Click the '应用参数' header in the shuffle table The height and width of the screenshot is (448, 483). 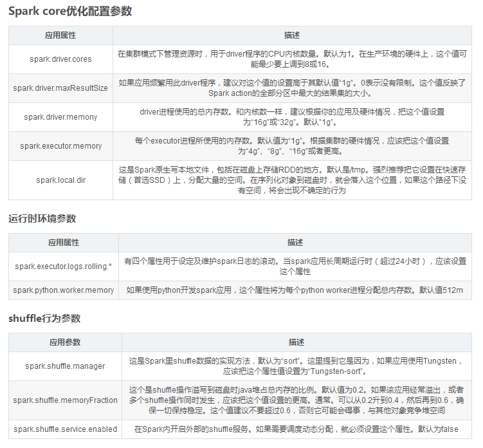pos(65,342)
